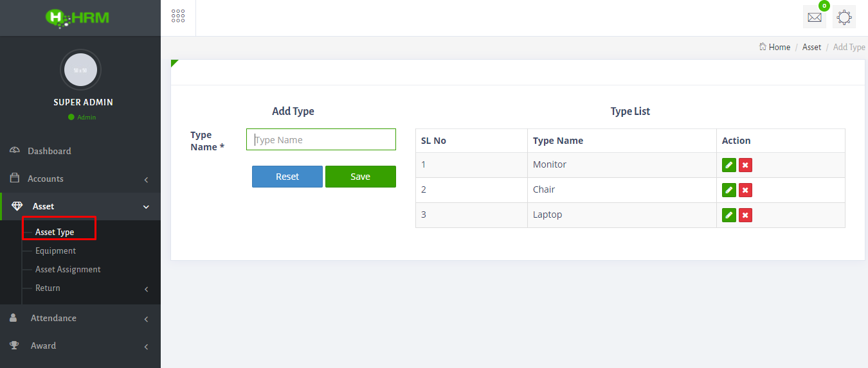Expand the Accounts menu chevron
Screen dimensions: 868x368
(146, 179)
